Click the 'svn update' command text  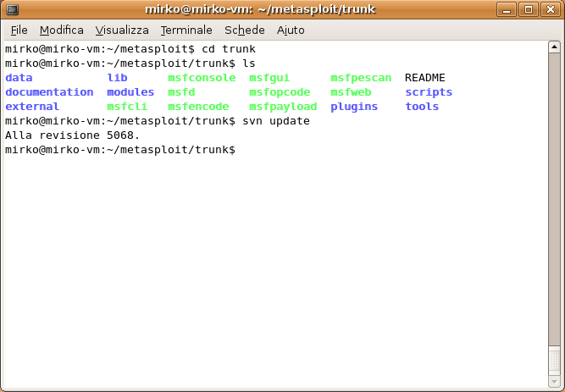tap(276, 121)
